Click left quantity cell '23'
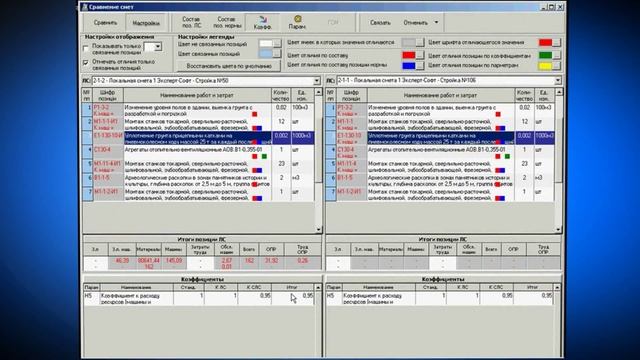Image resolution: width=640 pixels, height=360 pixels. [x=281, y=166]
